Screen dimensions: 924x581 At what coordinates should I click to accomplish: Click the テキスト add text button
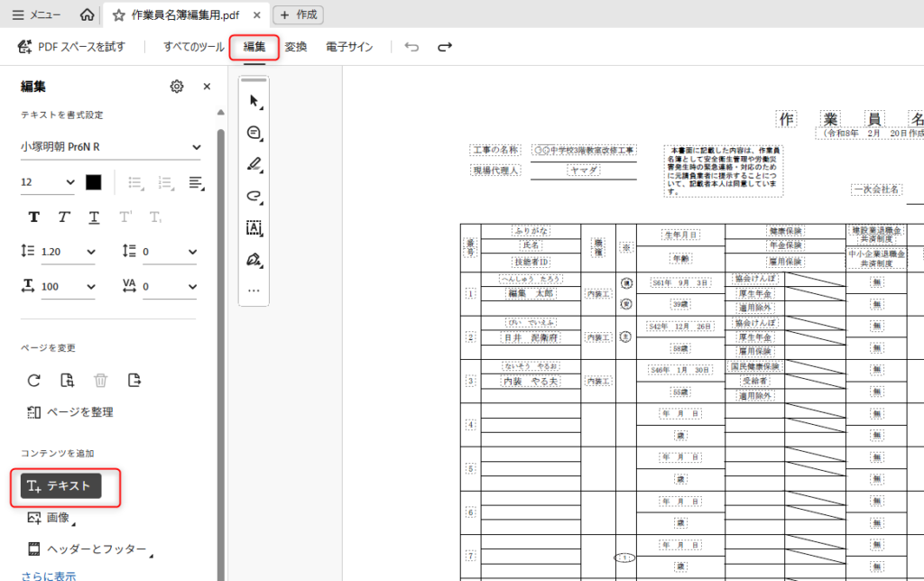tap(60, 486)
